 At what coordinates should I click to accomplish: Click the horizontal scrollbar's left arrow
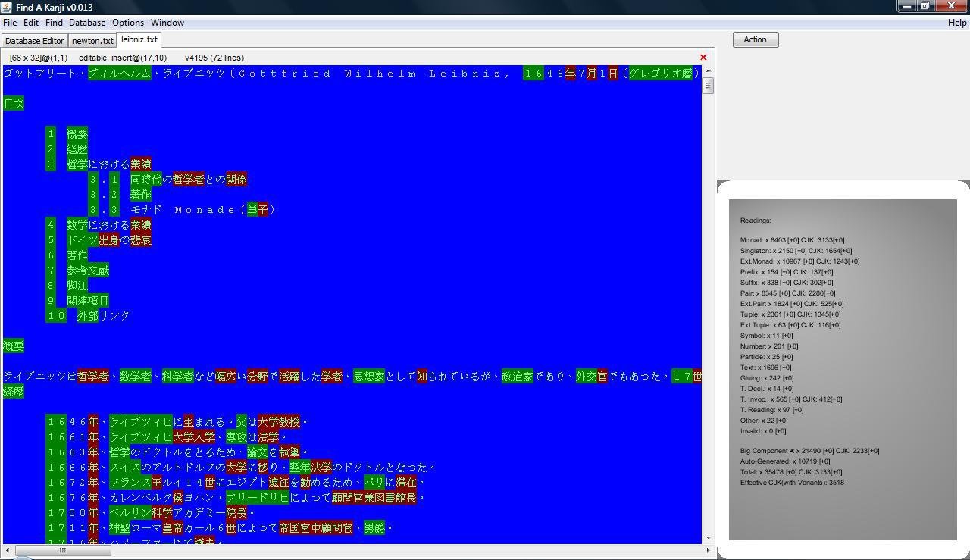click(x=8, y=550)
